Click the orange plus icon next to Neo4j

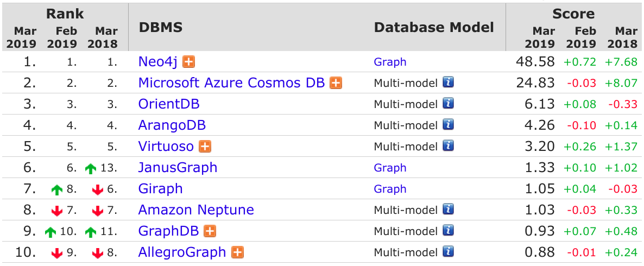189,62
